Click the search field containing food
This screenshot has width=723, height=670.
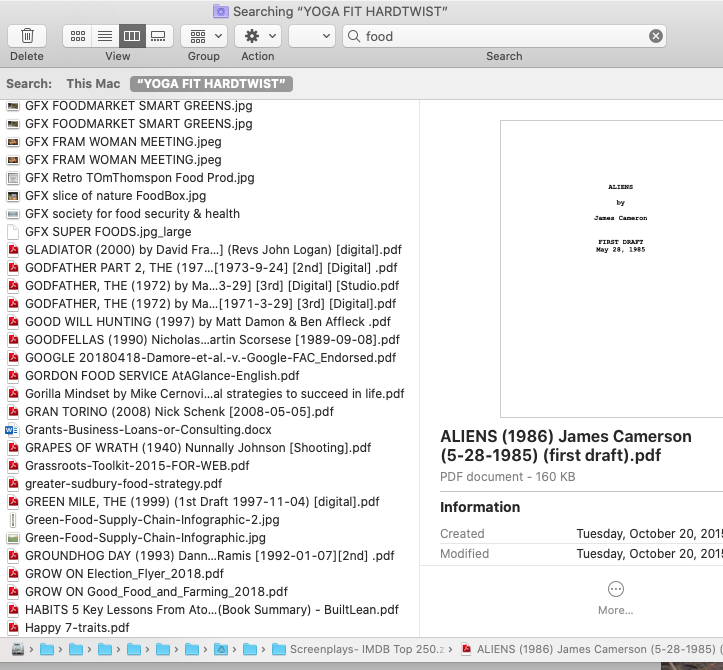coord(504,36)
